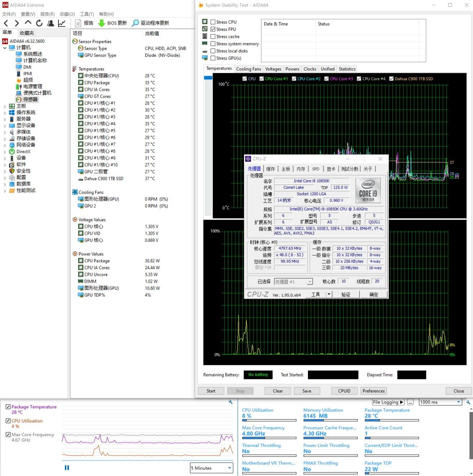Switch to 内存 tab in CPU-Z
Screen dimensions: 473x476
301,169
